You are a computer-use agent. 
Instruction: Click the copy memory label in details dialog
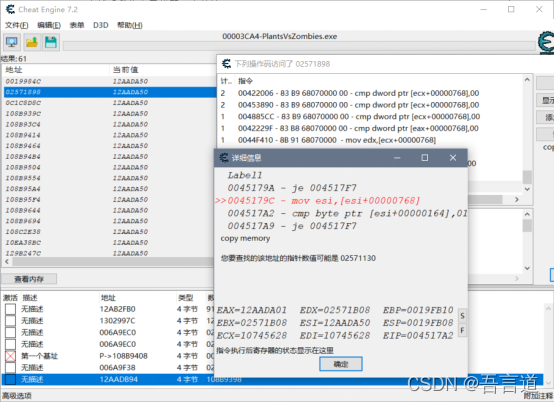tap(245, 238)
